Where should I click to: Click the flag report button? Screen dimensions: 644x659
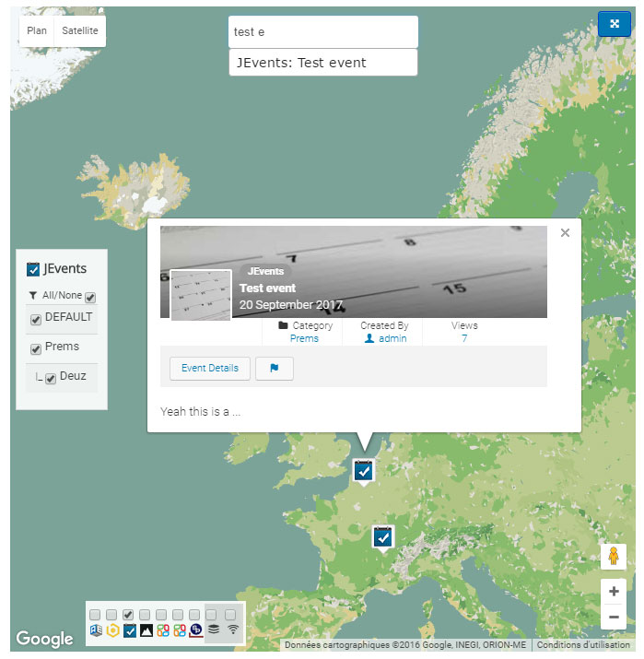(275, 368)
